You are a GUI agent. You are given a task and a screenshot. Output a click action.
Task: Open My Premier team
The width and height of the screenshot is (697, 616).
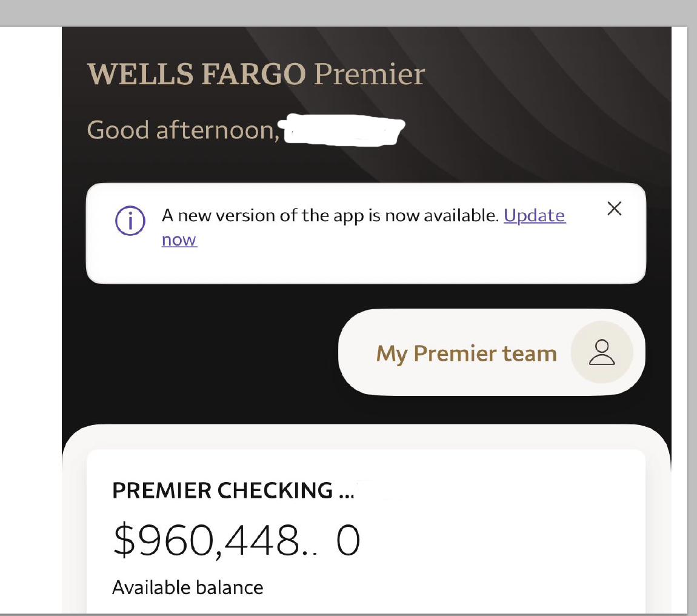pyautogui.click(x=466, y=353)
